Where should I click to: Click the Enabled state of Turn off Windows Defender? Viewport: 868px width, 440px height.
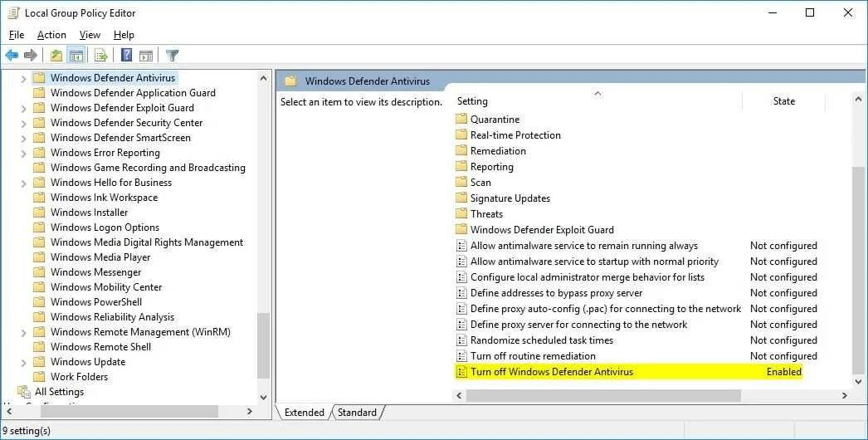click(784, 372)
